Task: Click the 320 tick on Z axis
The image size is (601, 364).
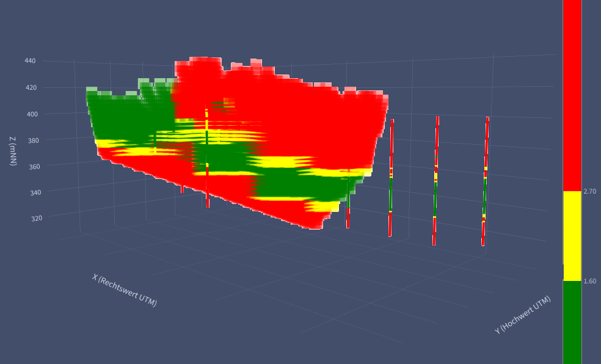Action: click(37, 218)
